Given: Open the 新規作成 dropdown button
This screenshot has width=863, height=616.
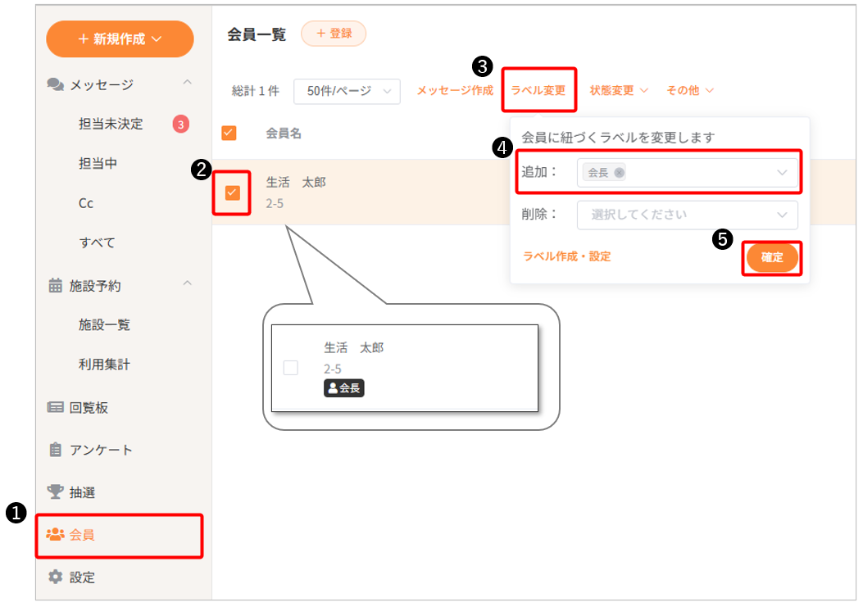Looking at the screenshot, I should tap(120, 39).
